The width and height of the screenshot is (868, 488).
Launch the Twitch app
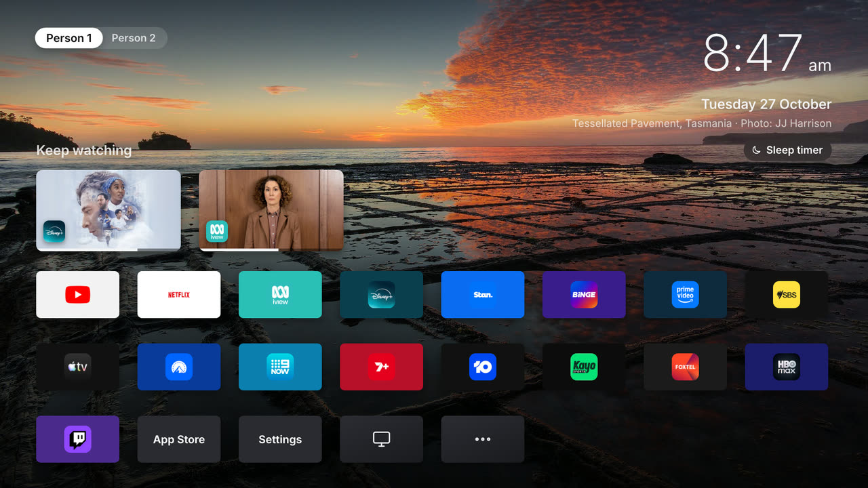[77, 439]
